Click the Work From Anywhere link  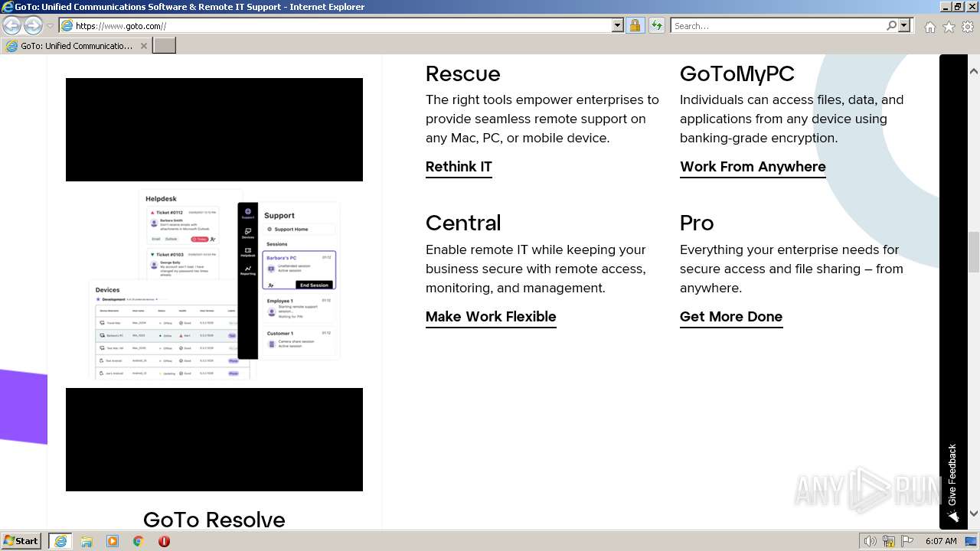753,167
